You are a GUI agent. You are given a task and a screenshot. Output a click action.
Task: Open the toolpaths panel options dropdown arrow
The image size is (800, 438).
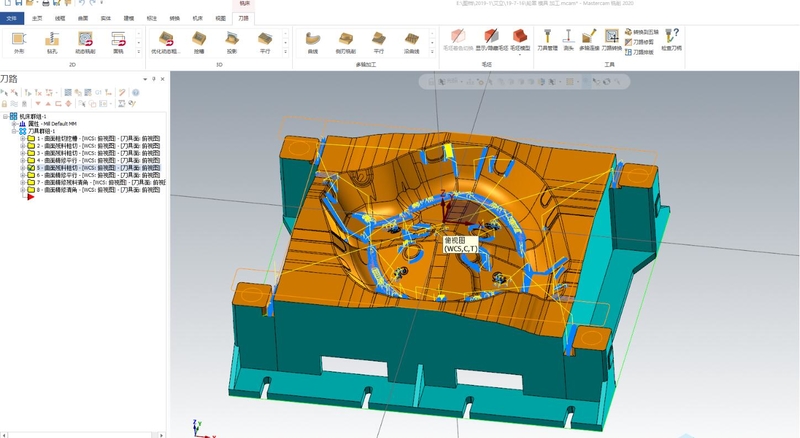click(x=145, y=79)
